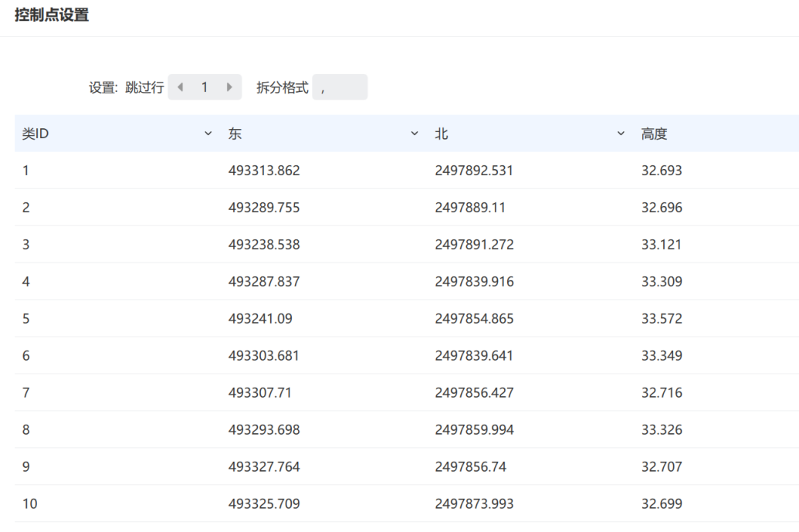
Task: Select height value 33.309
Action: pyautogui.click(x=662, y=282)
